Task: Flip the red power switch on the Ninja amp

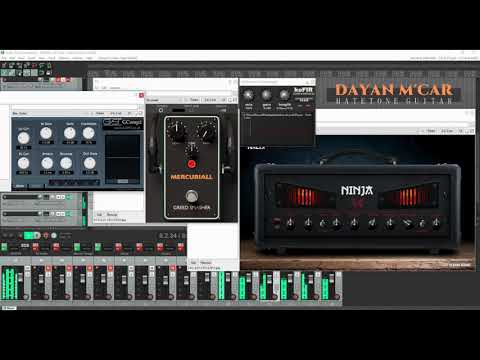Action: tap(276, 223)
